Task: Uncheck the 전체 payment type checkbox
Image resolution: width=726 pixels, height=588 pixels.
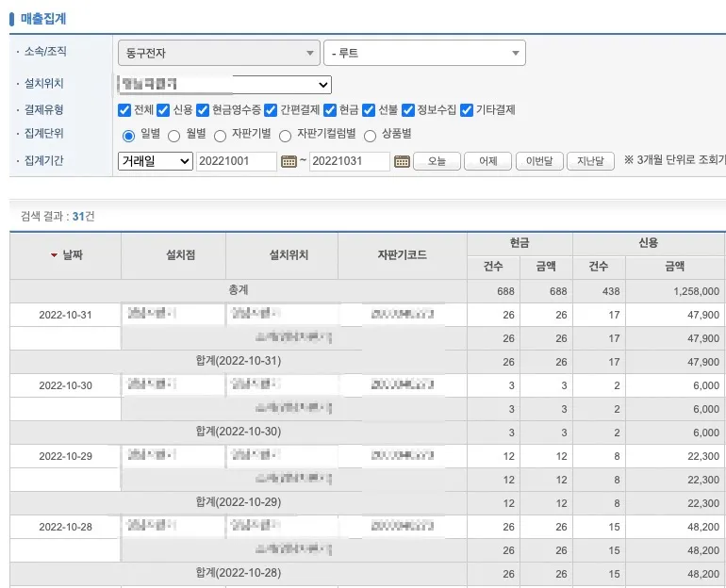Action: [x=124, y=110]
